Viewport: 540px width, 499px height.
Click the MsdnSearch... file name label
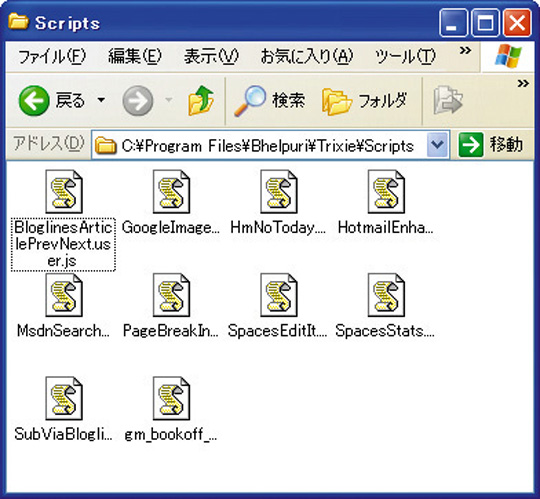pos(63,331)
